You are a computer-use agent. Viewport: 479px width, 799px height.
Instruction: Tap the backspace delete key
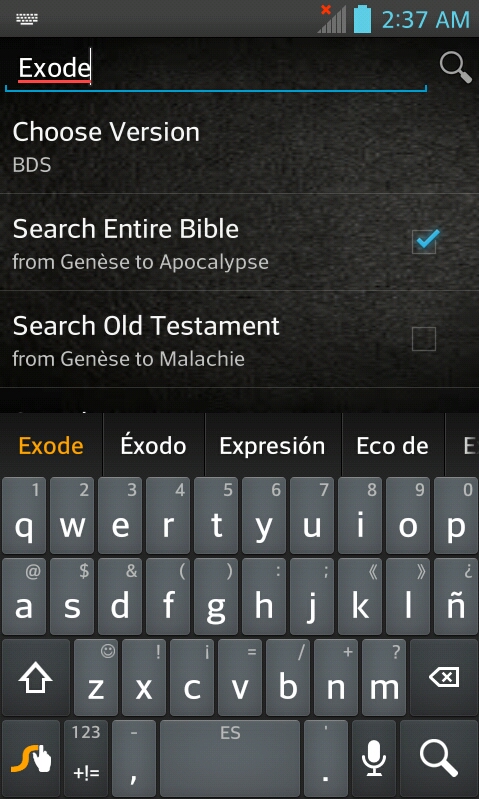pyautogui.click(x=443, y=677)
